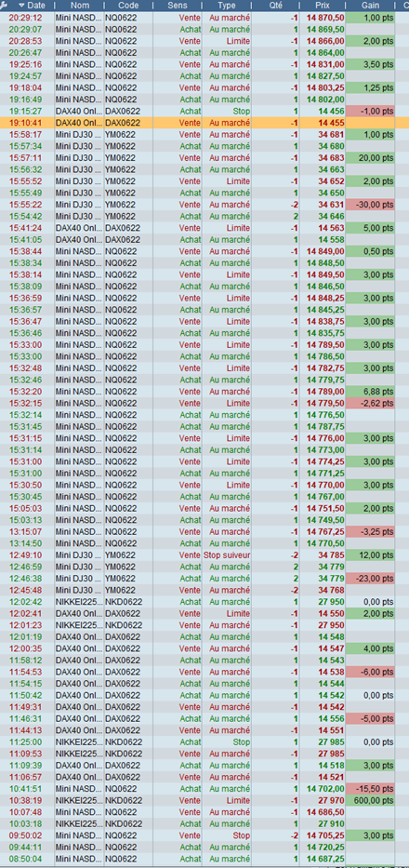The width and height of the screenshot is (409, 868).
Task: Sort by the Type column header
Action: pyautogui.click(x=227, y=5)
